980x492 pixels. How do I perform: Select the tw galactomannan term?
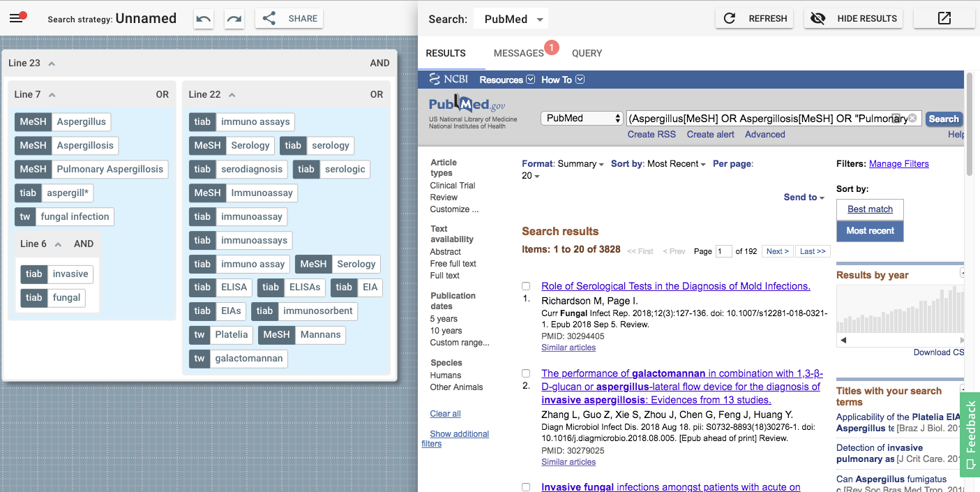[239, 358]
